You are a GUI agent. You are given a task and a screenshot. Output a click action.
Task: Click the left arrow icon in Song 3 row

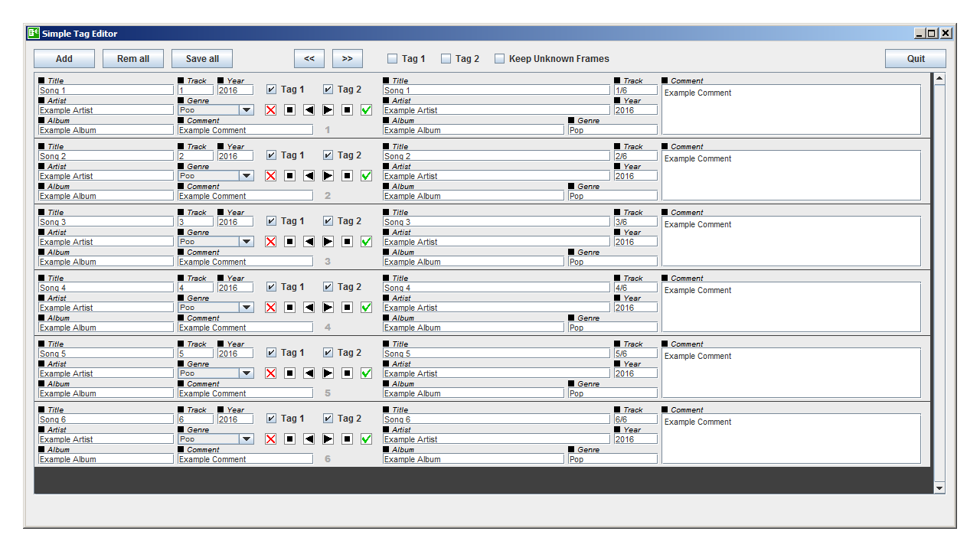pos(309,242)
